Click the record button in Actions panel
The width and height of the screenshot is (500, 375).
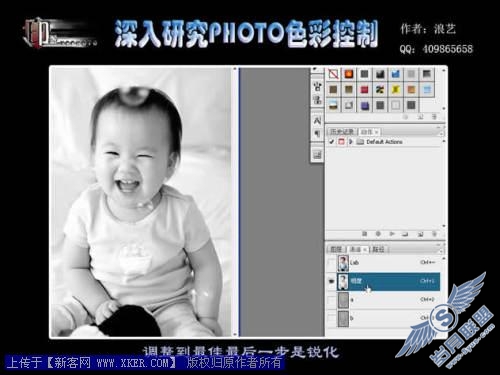click(x=378, y=234)
